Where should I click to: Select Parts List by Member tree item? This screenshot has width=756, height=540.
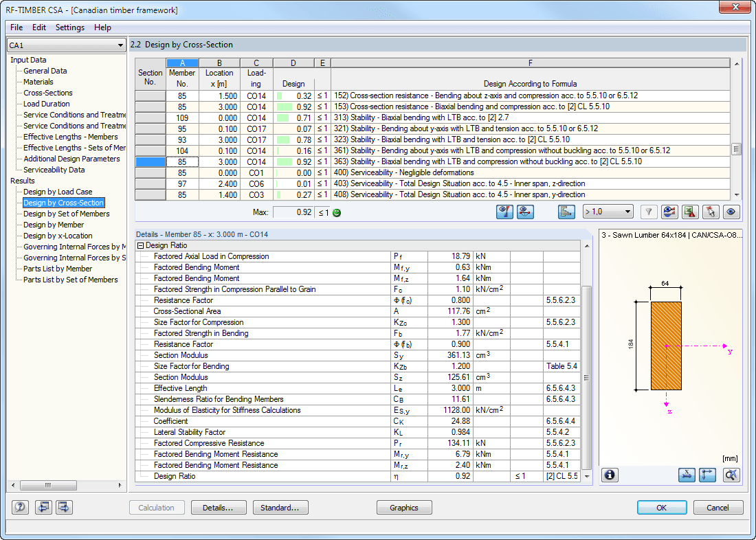click(x=58, y=269)
